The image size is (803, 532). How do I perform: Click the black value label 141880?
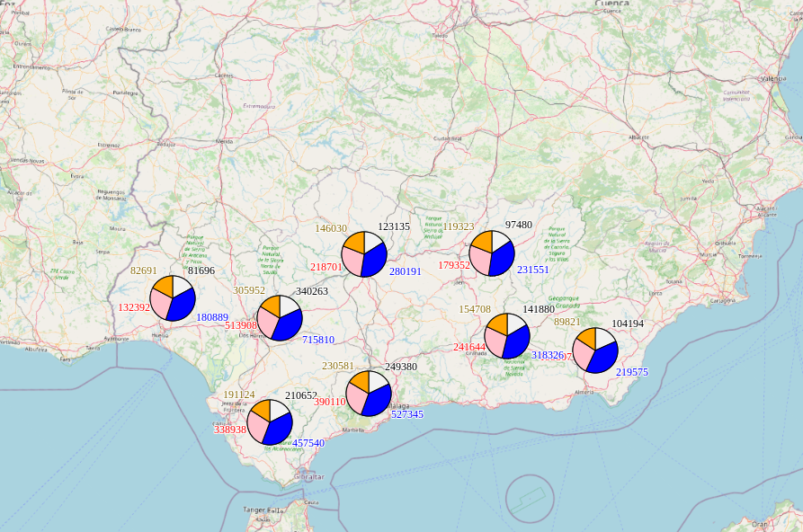[539, 310]
